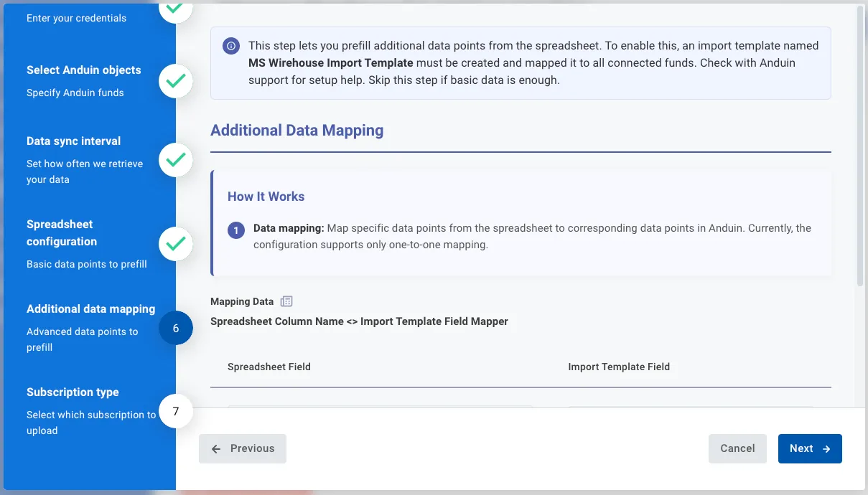
Task: Click the Additional Data Mapping heading
Action: (x=297, y=131)
